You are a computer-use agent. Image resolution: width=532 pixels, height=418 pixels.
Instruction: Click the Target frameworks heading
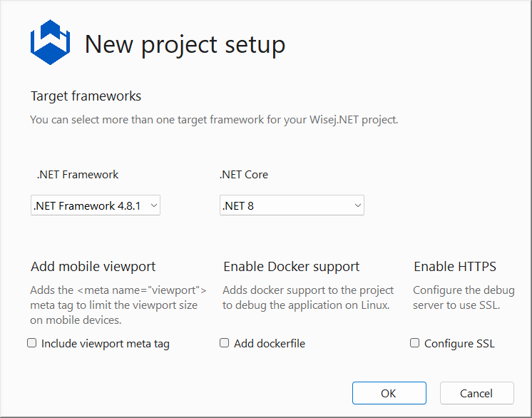tap(86, 96)
